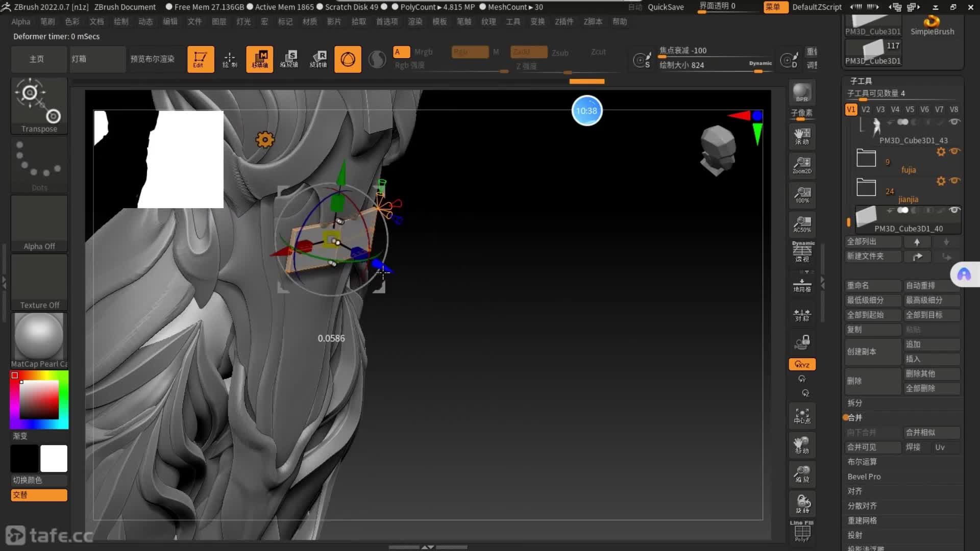Click the BPR render button
Screen dimensions: 980x551
[x=802, y=92]
